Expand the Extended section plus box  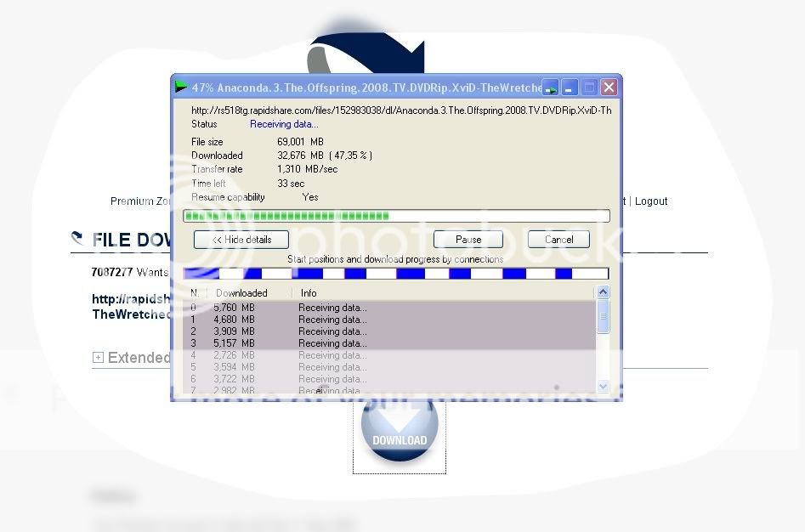(98, 358)
